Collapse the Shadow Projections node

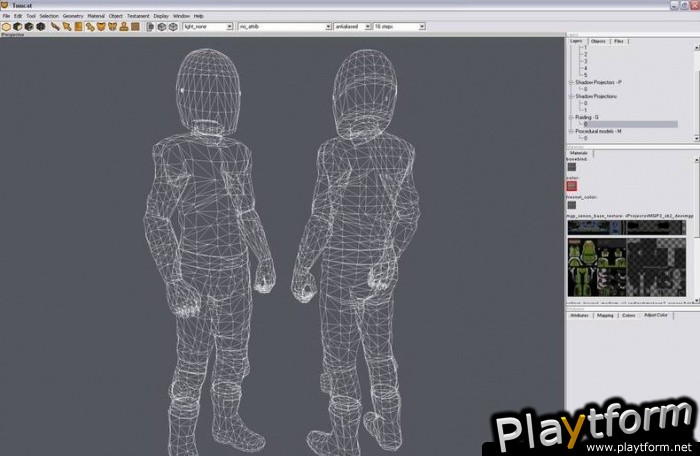pyautogui.click(x=571, y=96)
